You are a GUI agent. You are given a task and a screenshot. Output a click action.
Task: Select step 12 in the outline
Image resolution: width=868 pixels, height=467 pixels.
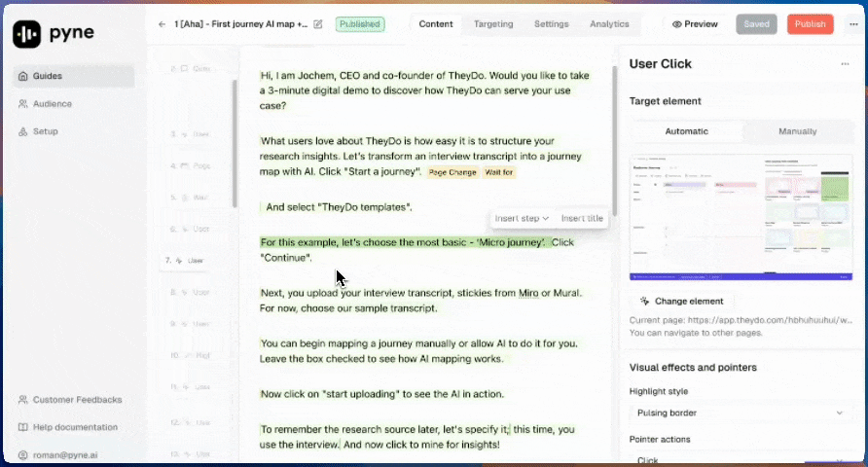190,422
